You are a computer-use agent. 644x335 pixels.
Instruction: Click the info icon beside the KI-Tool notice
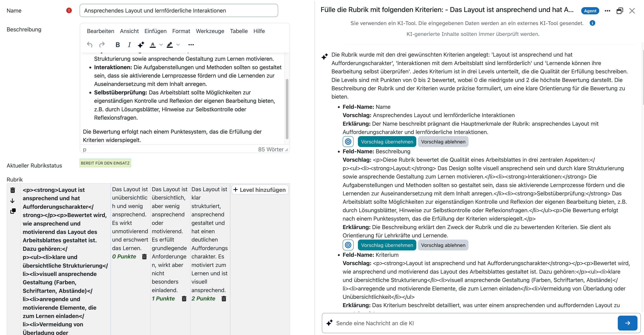click(592, 23)
